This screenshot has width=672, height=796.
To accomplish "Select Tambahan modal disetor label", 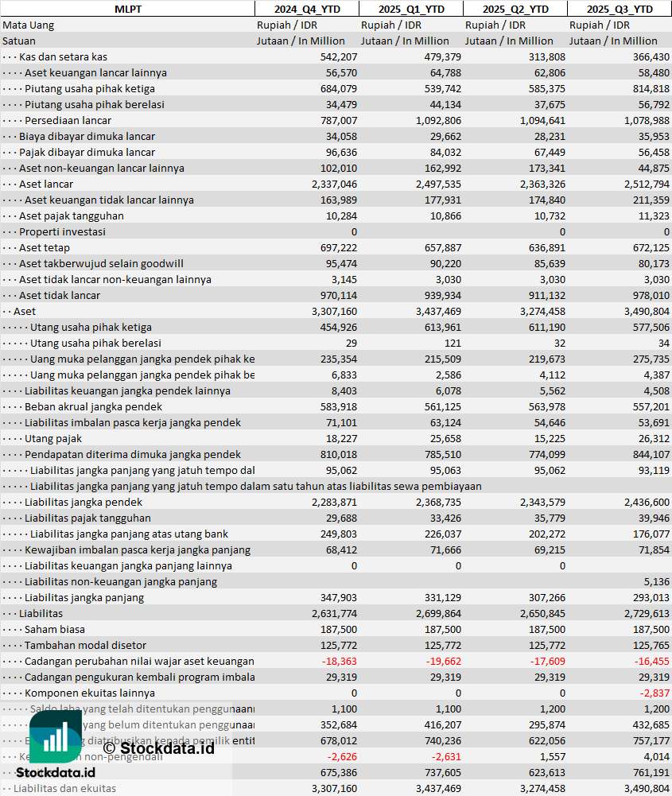I will [x=86, y=645].
